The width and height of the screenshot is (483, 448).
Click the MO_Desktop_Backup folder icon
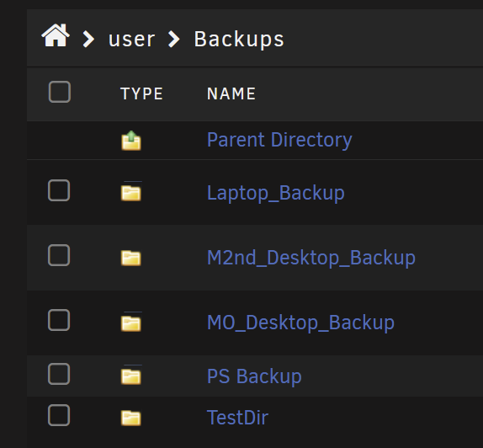point(131,323)
